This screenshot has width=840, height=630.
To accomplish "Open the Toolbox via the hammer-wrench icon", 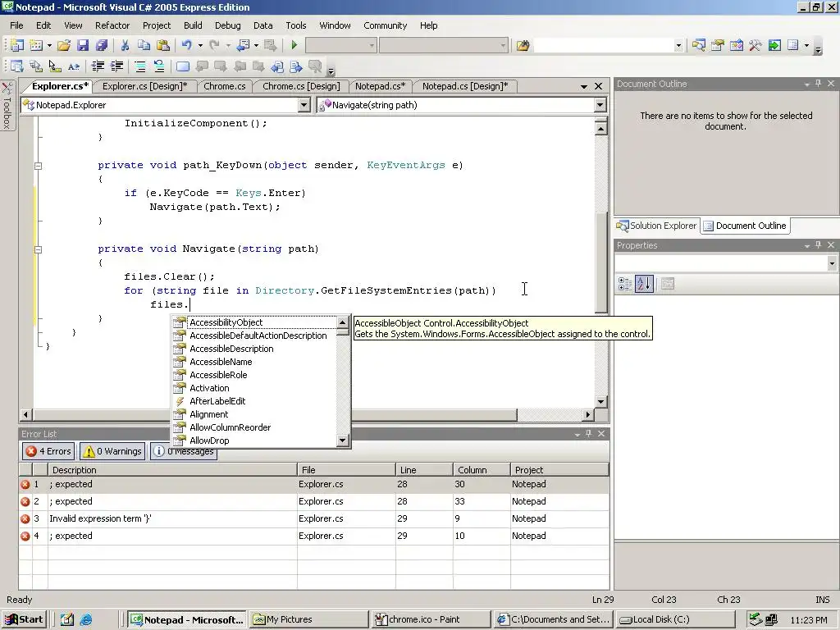I will [756, 46].
